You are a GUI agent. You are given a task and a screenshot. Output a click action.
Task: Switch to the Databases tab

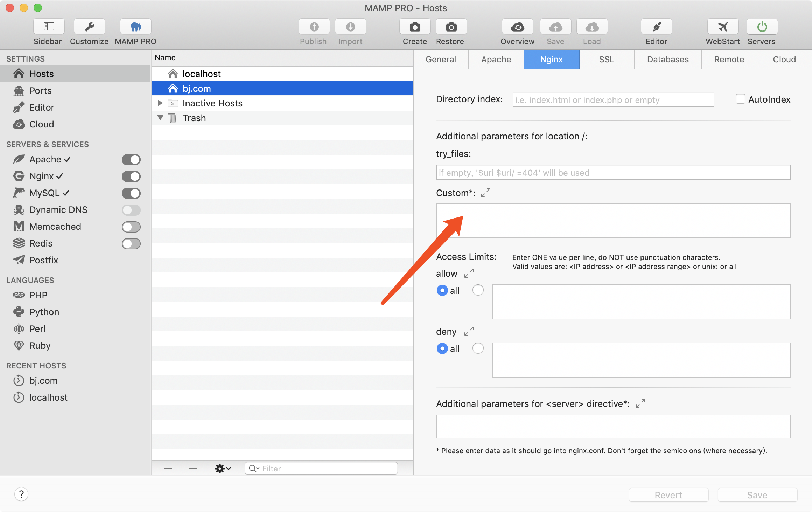[667, 59]
